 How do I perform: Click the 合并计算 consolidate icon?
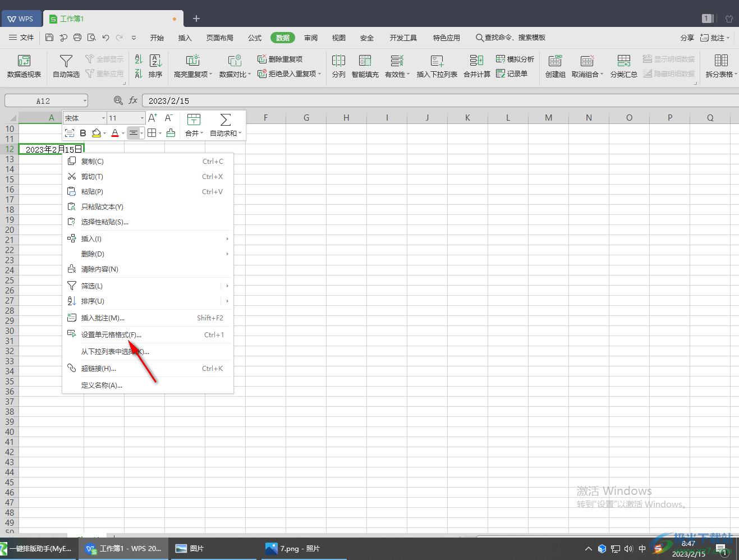pyautogui.click(x=477, y=66)
